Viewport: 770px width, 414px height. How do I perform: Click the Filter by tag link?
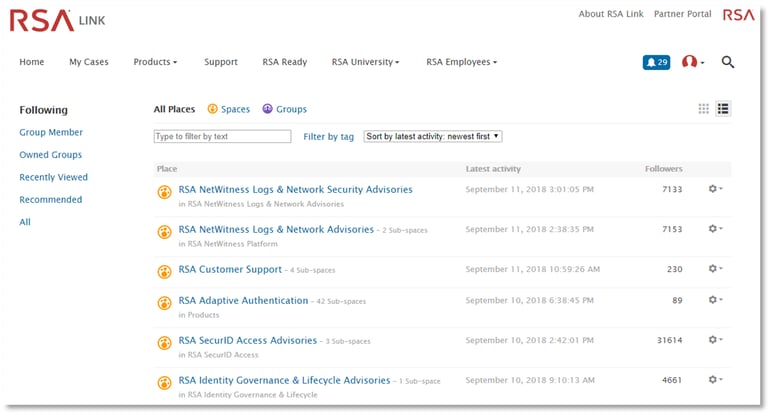(x=328, y=137)
